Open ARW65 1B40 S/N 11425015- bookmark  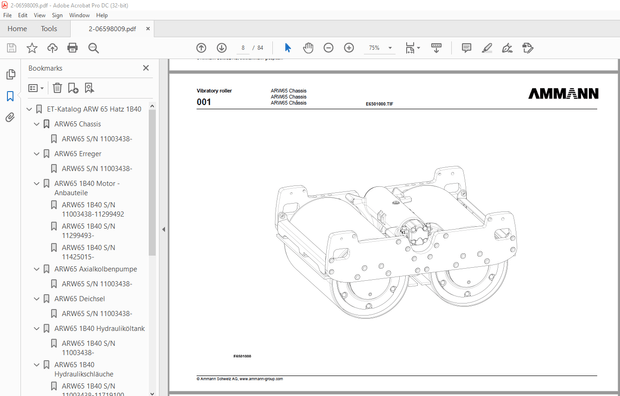coord(89,252)
